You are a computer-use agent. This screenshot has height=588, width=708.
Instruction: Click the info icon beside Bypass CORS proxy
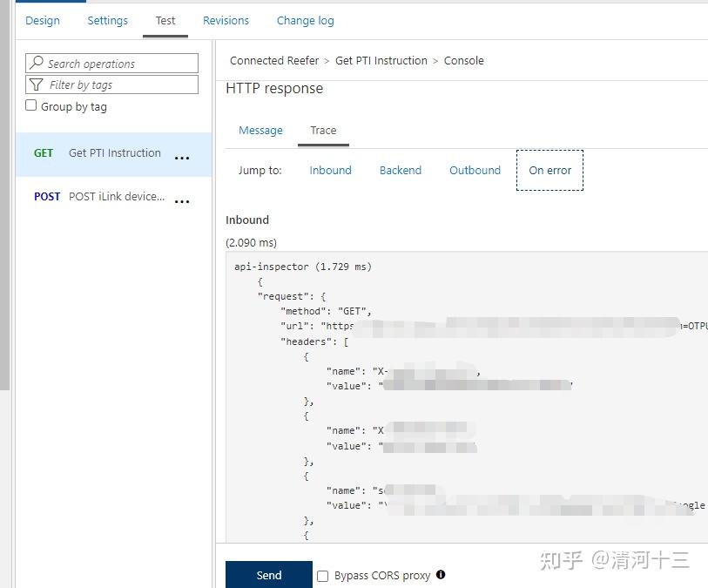coord(441,575)
